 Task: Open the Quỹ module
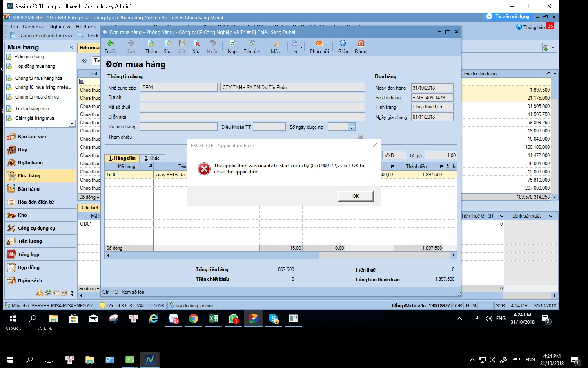(x=40, y=150)
